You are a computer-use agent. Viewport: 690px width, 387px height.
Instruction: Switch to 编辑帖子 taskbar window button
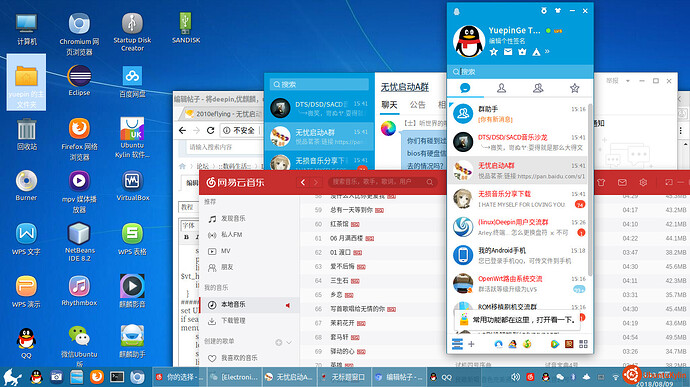[x=399, y=377]
